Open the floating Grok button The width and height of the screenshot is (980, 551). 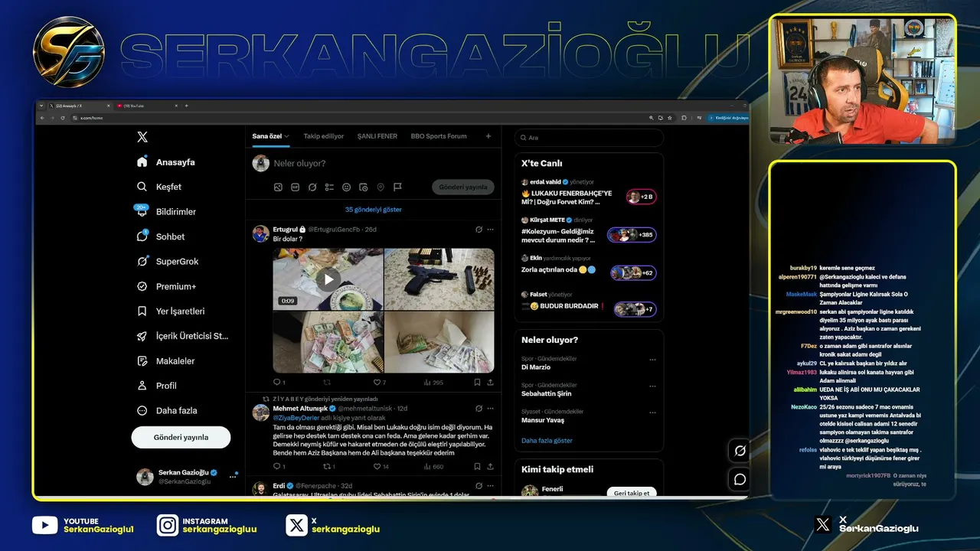740,451
